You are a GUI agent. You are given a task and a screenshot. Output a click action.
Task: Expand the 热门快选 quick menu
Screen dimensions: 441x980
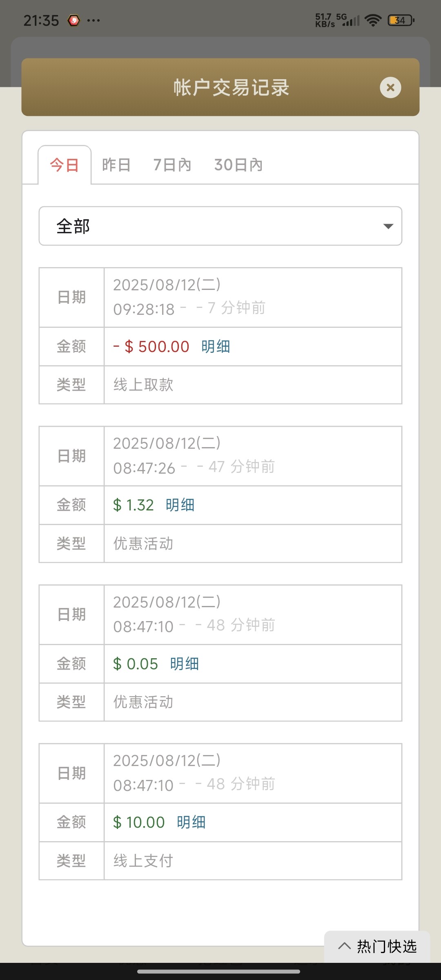click(x=377, y=946)
